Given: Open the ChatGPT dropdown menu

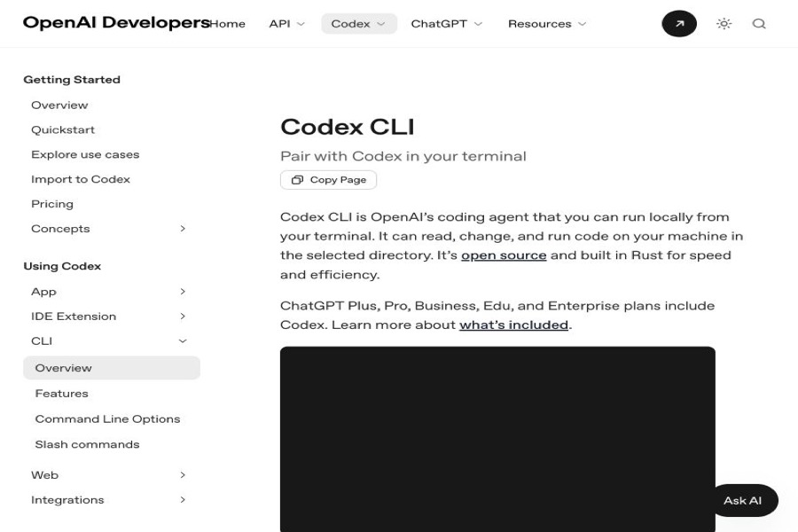Looking at the screenshot, I should tap(446, 24).
